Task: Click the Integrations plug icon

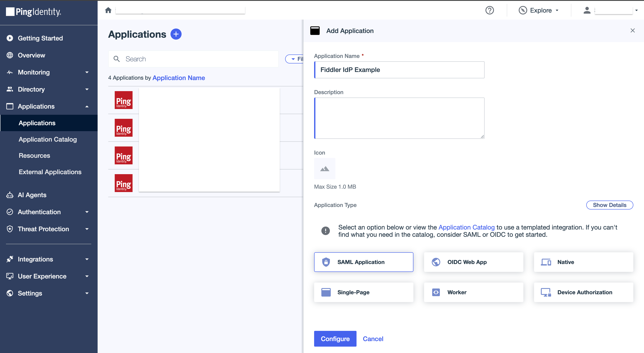Action: [10, 259]
